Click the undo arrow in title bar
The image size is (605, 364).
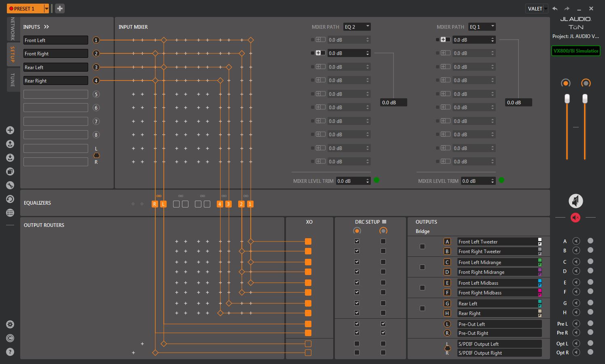coord(555,8)
